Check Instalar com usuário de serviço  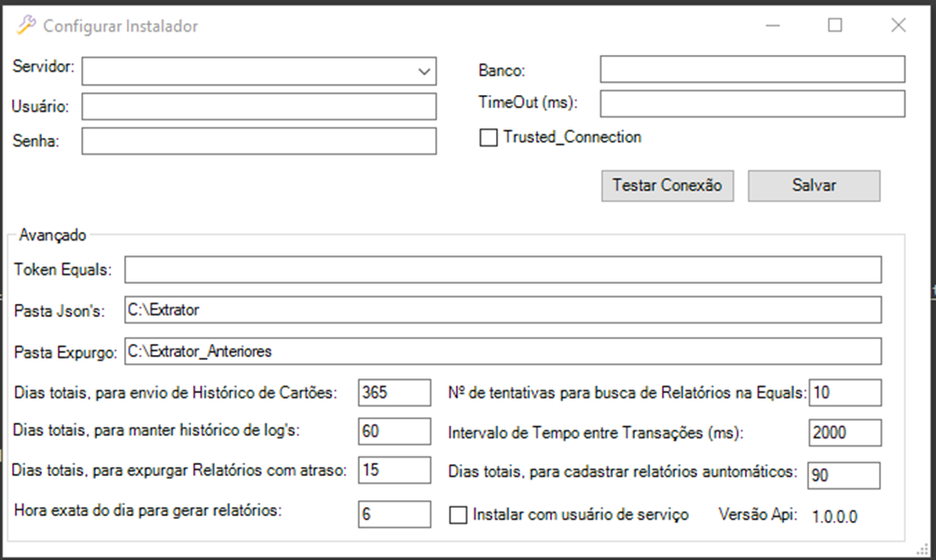click(459, 515)
